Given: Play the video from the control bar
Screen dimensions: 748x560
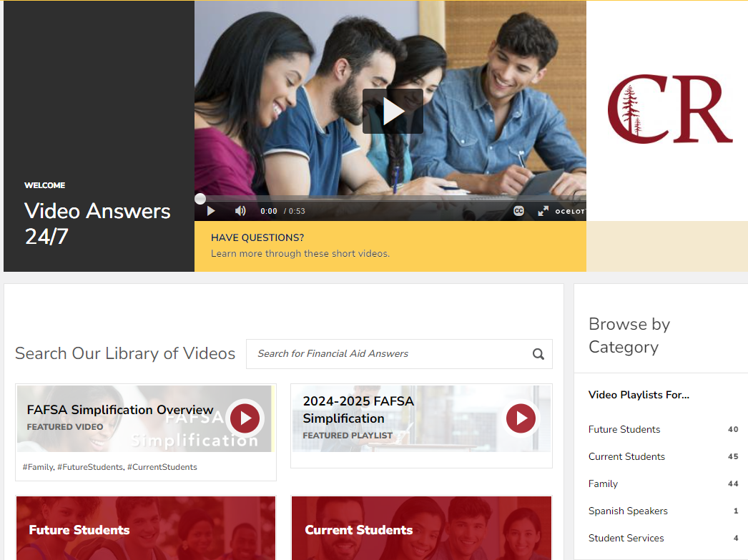Looking at the screenshot, I should (x=211, y=211).
